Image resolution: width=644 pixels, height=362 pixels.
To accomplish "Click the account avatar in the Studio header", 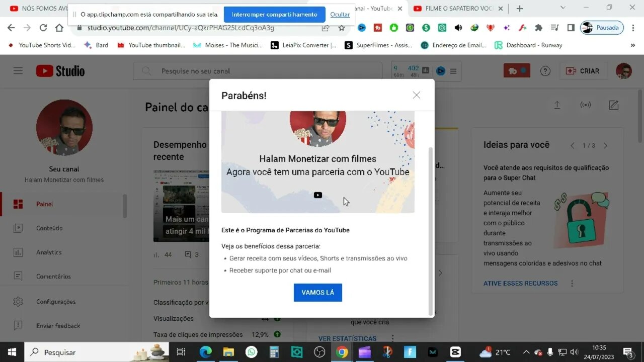I will [624, 71].
